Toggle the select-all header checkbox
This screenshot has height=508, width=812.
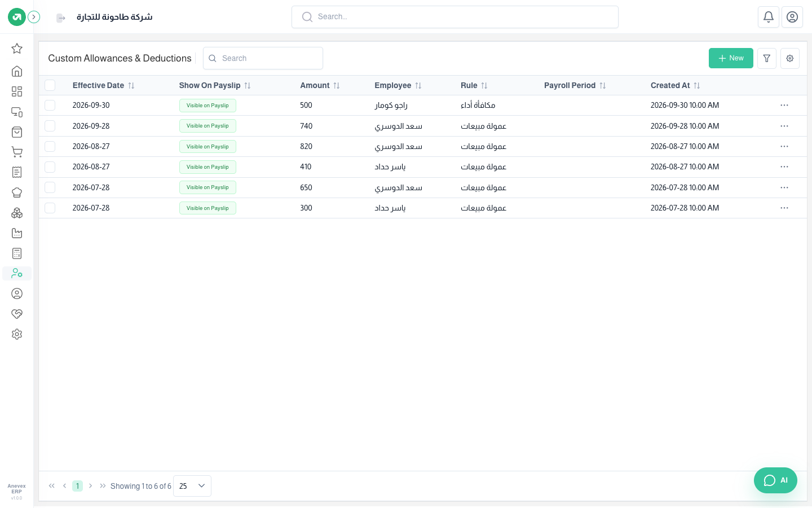click(x=50, y=85)
